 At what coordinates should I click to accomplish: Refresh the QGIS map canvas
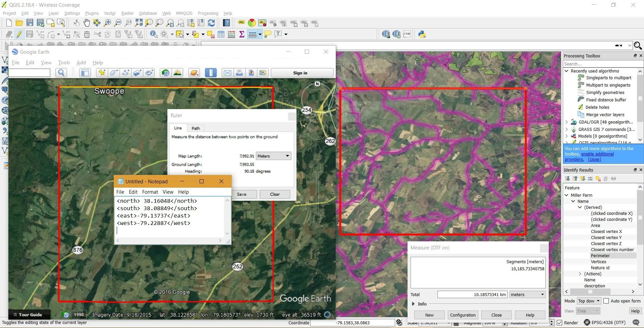coord(211,23)
